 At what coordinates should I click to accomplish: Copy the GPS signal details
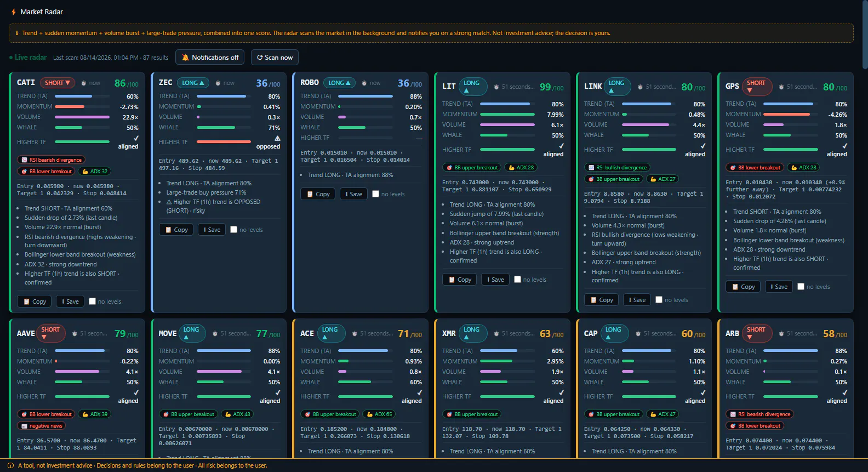click(x=743, y=287)
